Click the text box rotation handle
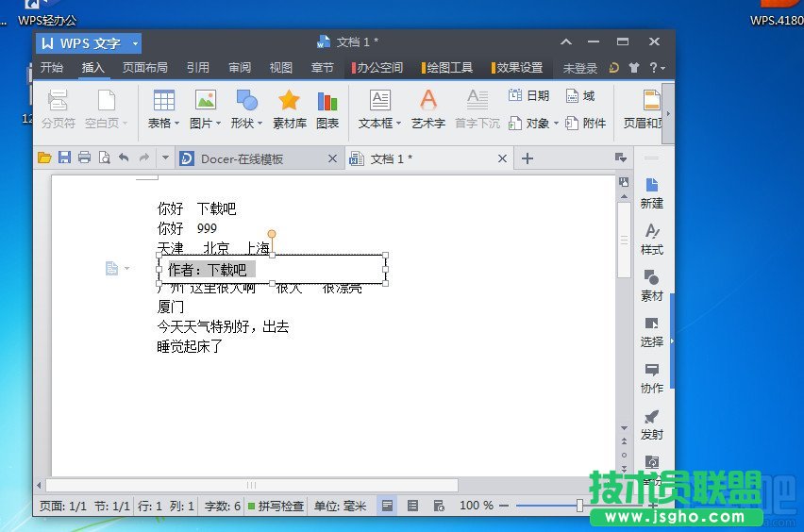 click(272, 234)
